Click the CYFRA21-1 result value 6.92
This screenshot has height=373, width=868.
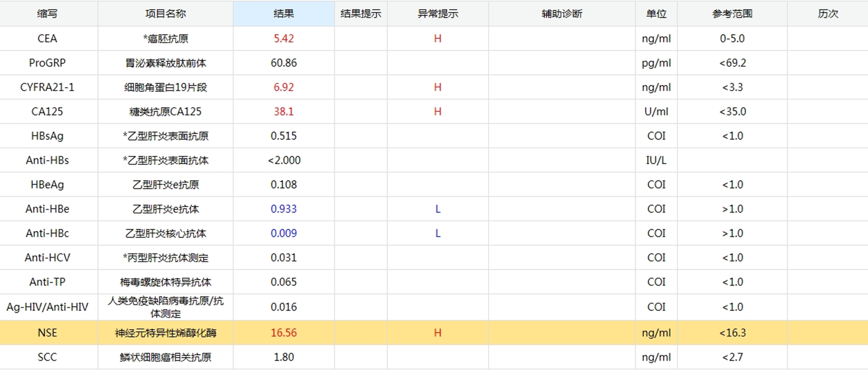tap(283, 87)
